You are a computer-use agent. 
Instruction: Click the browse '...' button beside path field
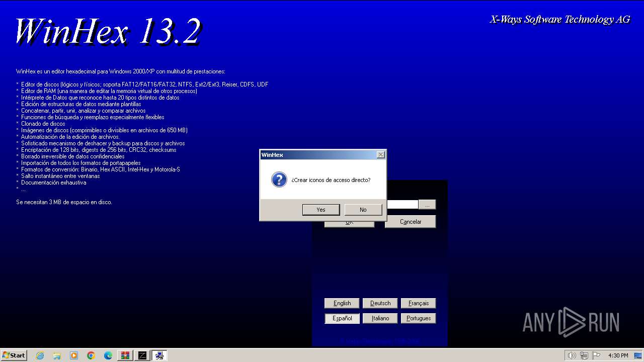click(x=427, y=205)
